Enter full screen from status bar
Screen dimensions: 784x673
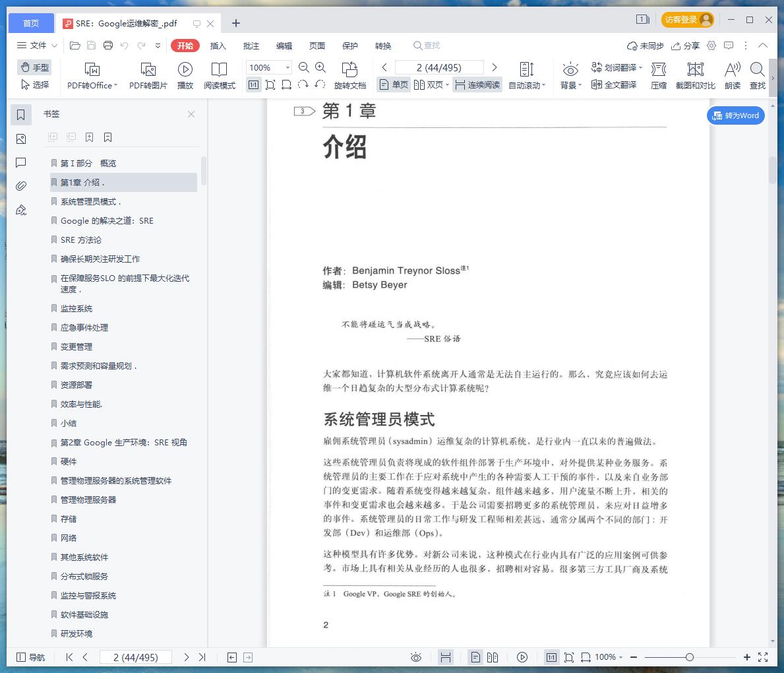(763, 657)
